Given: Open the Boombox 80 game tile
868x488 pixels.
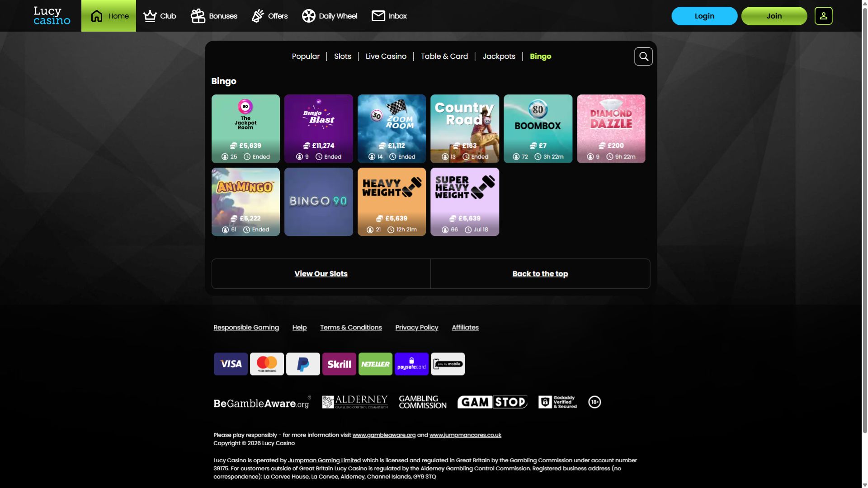Looking at the screenshot, I should click(x=538, y=128).
